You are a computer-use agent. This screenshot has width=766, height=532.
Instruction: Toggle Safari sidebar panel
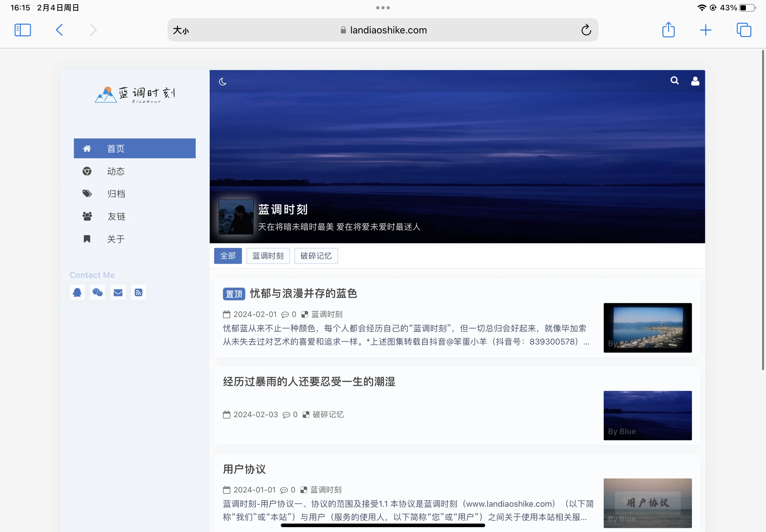[23, 30]
